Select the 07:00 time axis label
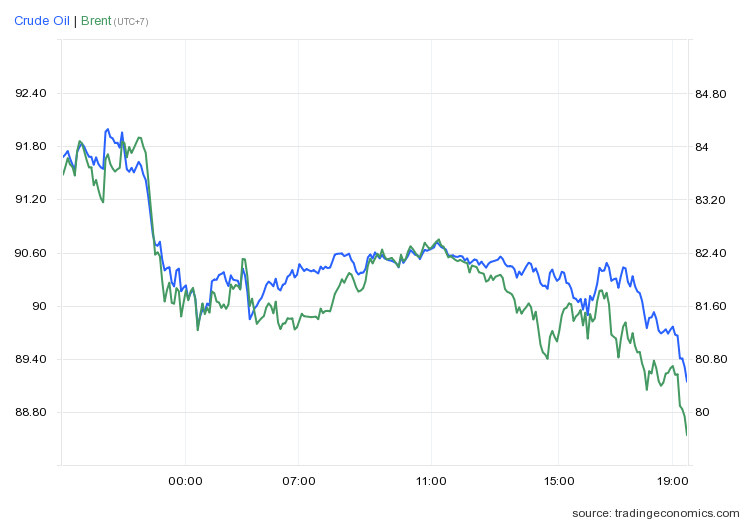This screenshot has width=750, height=520. 298,481
